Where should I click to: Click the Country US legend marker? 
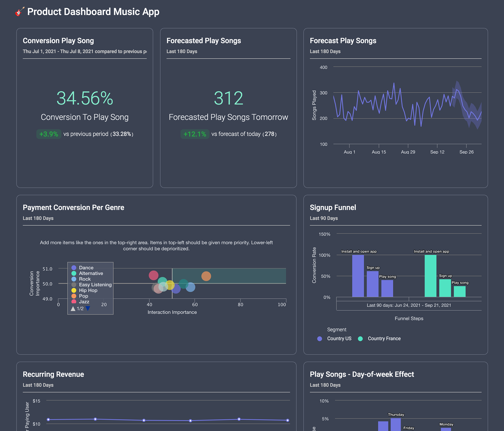[319, 339]
